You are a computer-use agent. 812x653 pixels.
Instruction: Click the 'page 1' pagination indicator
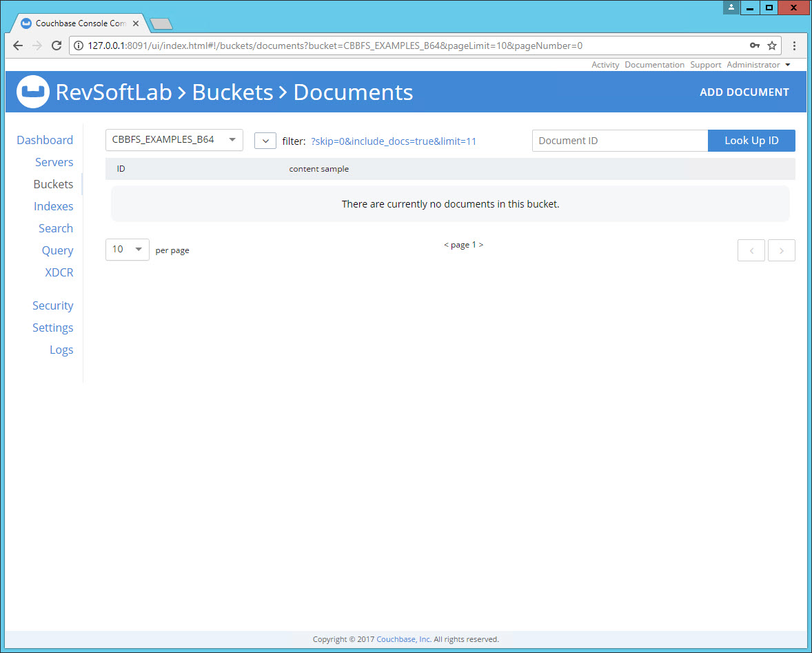tap(463, 245)
